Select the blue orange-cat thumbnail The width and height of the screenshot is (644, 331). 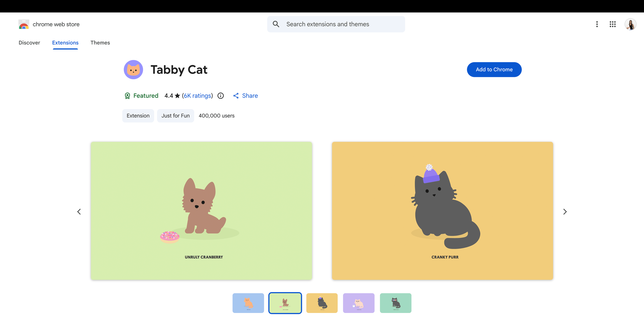pyautogui.click(x=248, y=303)
